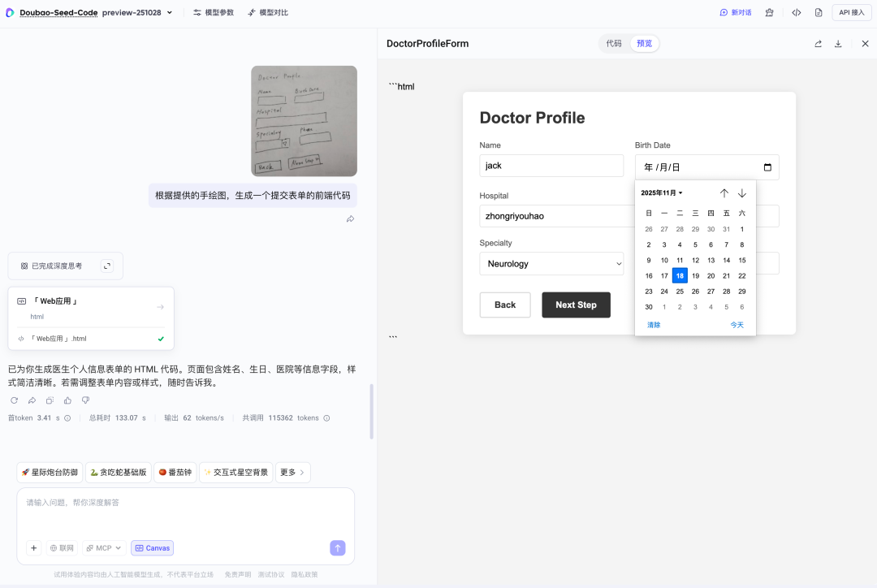Click 今天 to select today
Screen dimensions: 877x588
[737, 325]
